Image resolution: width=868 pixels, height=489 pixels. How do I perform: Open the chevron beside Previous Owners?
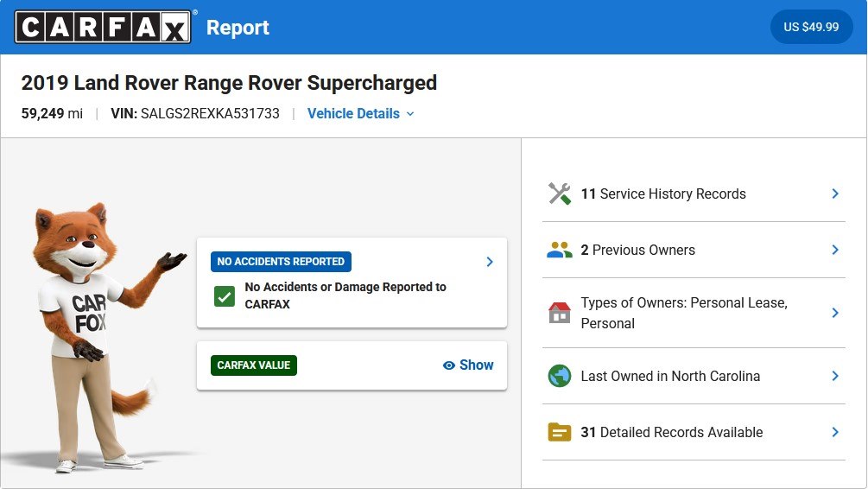[x=835, y=251]
